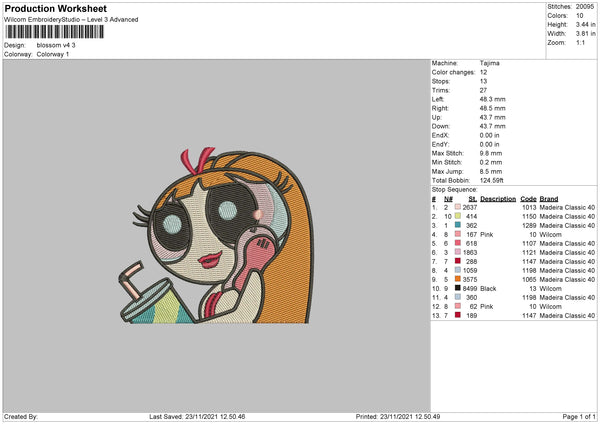Screen dimensions: 600x424
Task: Click the Color changes value '12'
Action: pos(483,72)
